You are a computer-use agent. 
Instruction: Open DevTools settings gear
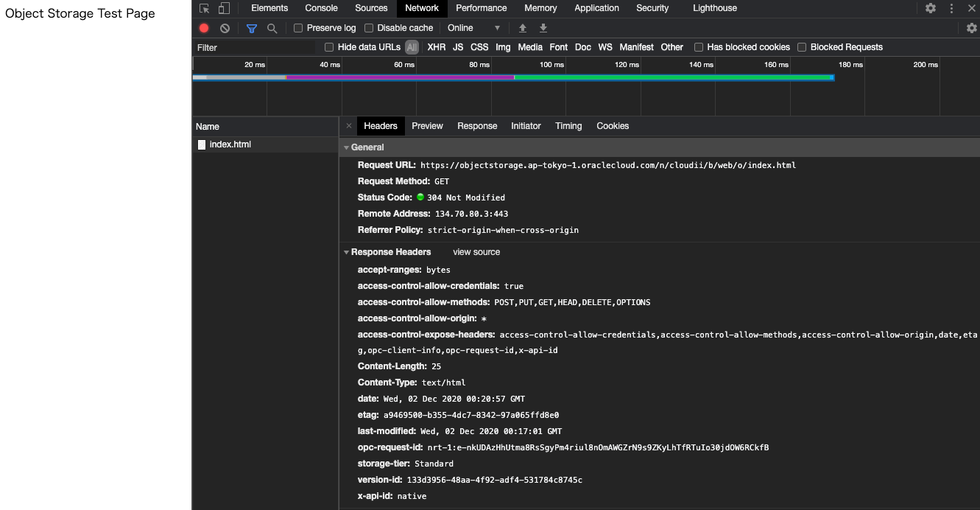(x=931, y=8)
